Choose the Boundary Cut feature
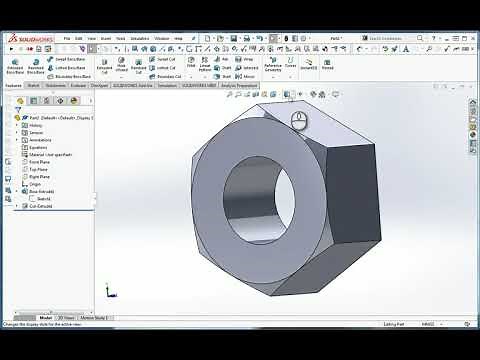 click(165, 76)
